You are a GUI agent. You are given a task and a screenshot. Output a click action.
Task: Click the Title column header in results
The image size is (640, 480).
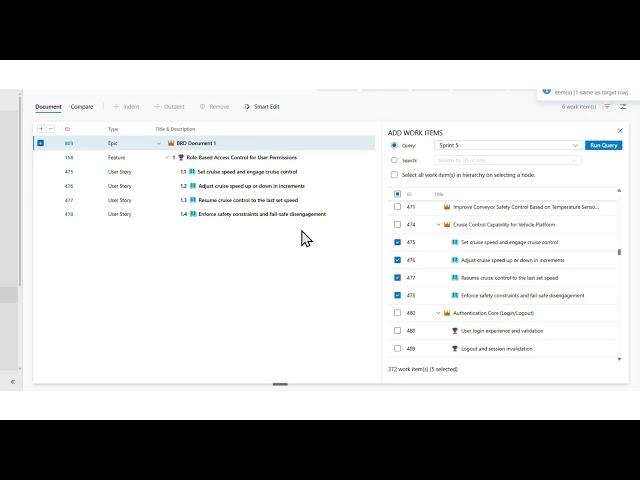(438, 194)
